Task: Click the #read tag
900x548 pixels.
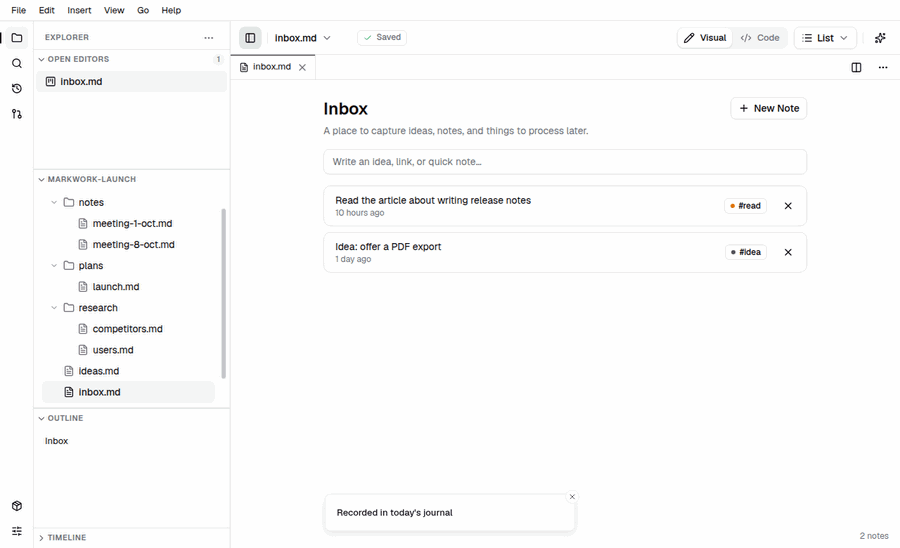Action: [x=745, y=205]
